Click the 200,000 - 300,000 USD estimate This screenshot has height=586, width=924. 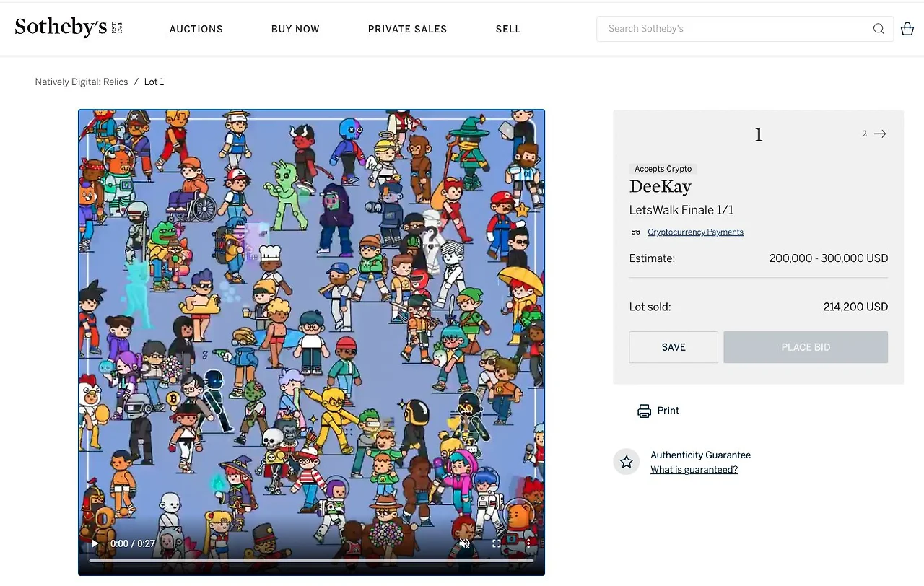pyautogui.click(x=829, y=258)
